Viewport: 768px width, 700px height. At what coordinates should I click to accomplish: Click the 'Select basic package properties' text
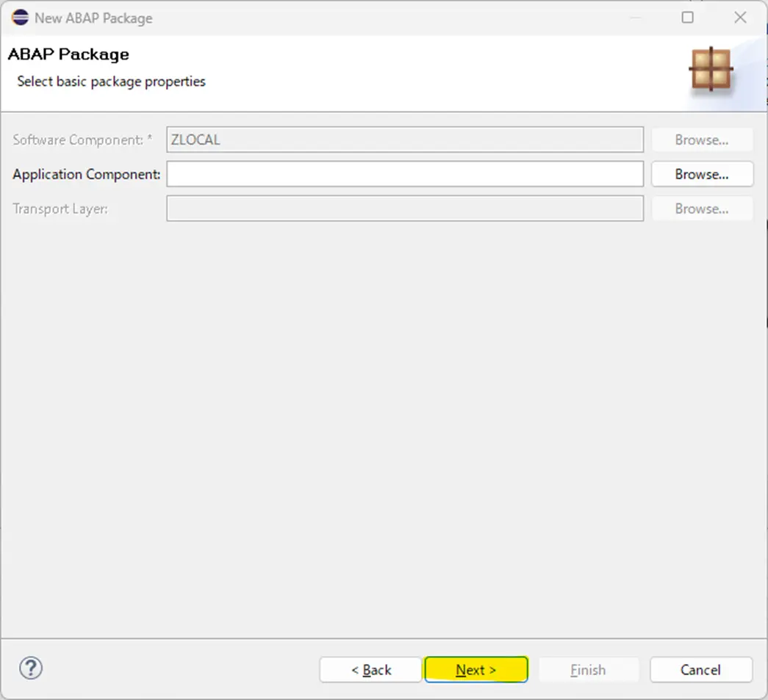point(111,82)
